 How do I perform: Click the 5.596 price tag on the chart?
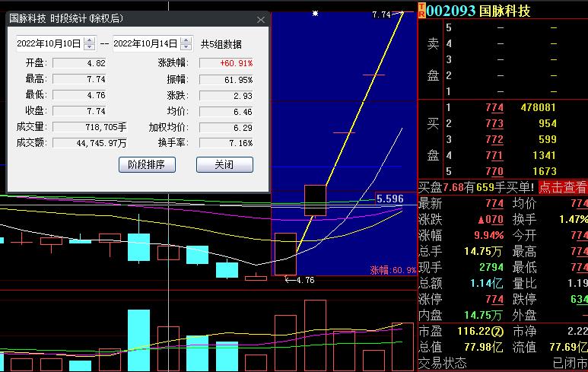tap(389, 199)
